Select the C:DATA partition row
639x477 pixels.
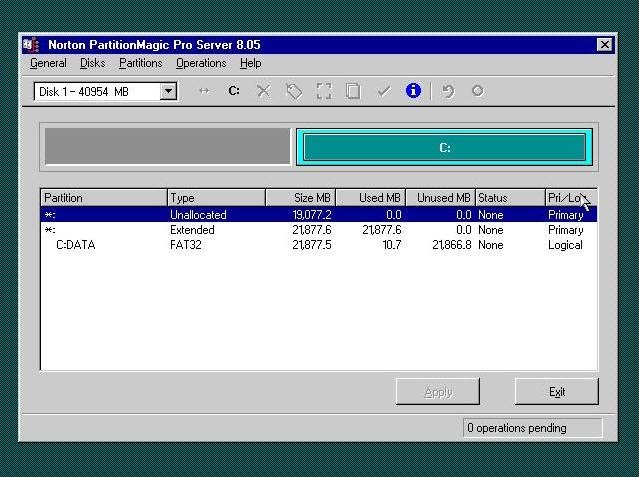coord(319,245)
